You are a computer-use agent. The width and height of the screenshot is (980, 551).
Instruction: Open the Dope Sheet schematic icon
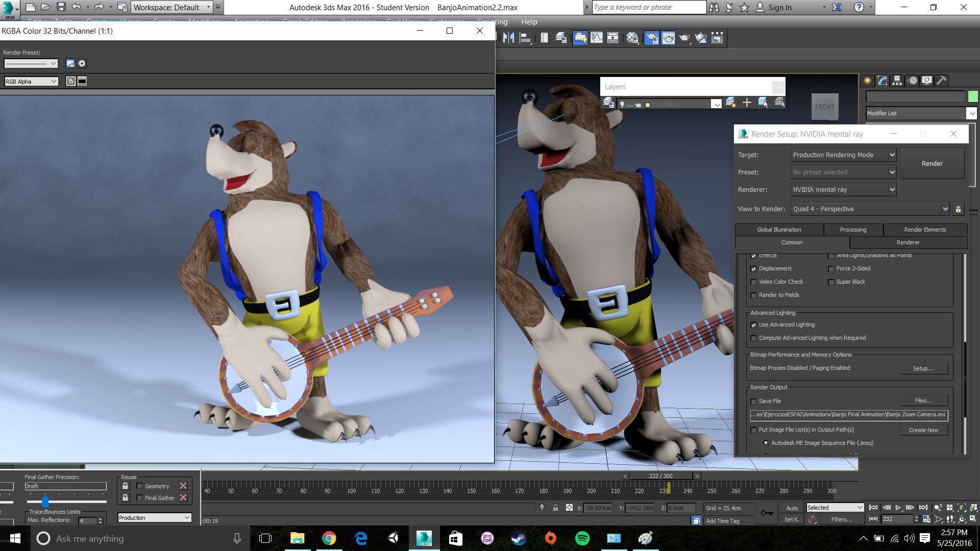tap(613, 38)
